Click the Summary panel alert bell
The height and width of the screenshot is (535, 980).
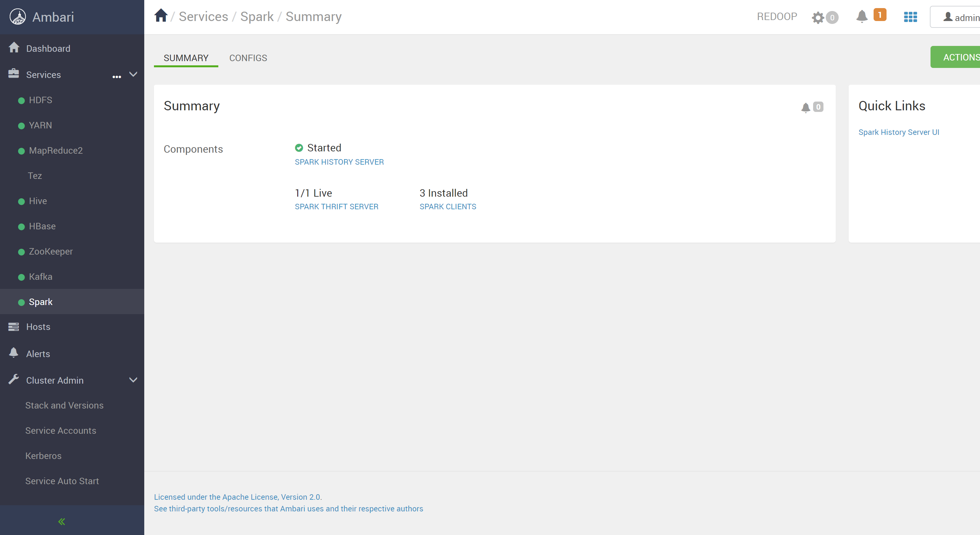tap(805, 108)
